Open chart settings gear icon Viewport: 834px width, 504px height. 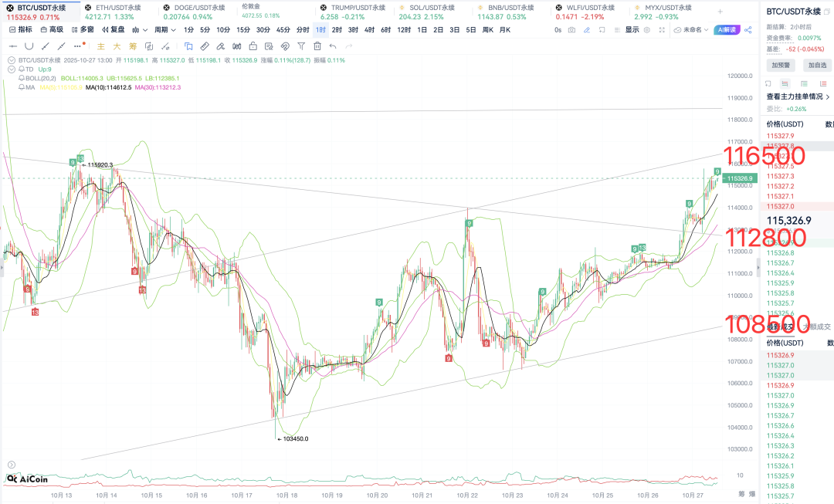(x=646, y=29)
